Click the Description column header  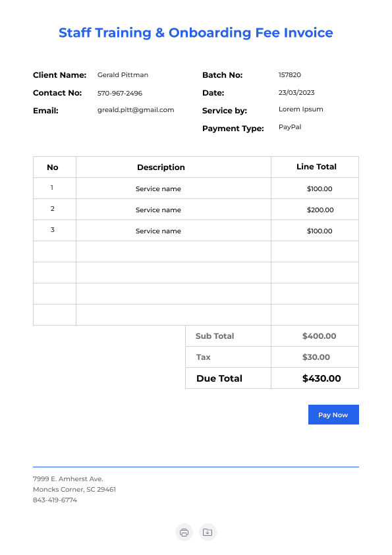click(x=161, y=167)
